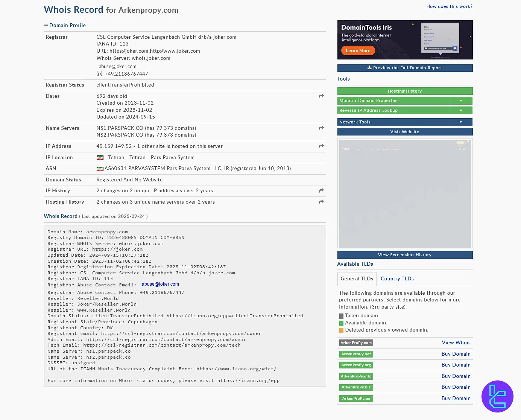Expand Monitor Domain Properties dropdown arrow
The height and width of the screenshot is (420, 521).
[x=461, y=101]
